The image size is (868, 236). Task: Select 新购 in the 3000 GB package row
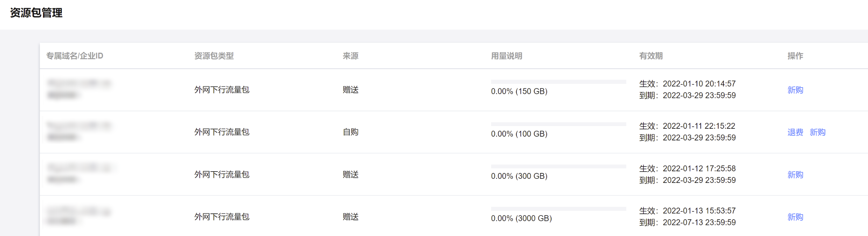click(x=795, y=217)
